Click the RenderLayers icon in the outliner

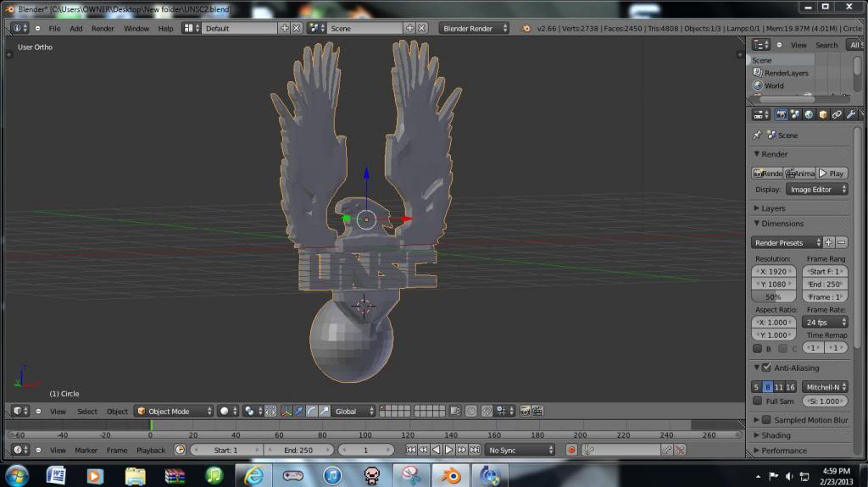click(x=758, y=73)
